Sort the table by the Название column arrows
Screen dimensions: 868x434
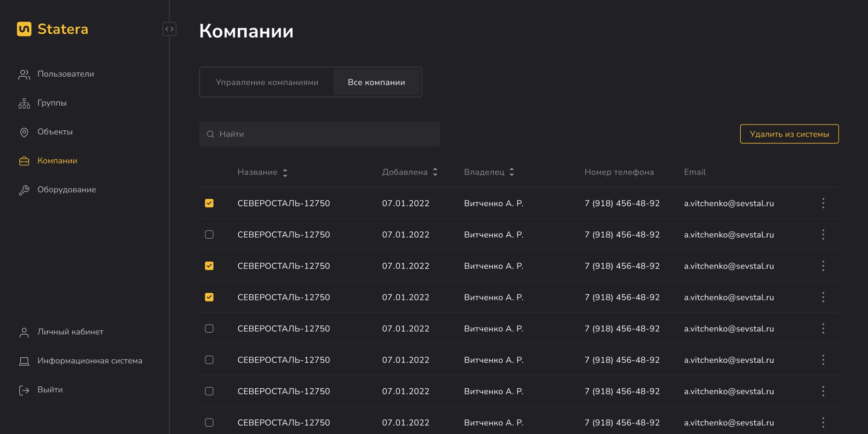(285, 173)
